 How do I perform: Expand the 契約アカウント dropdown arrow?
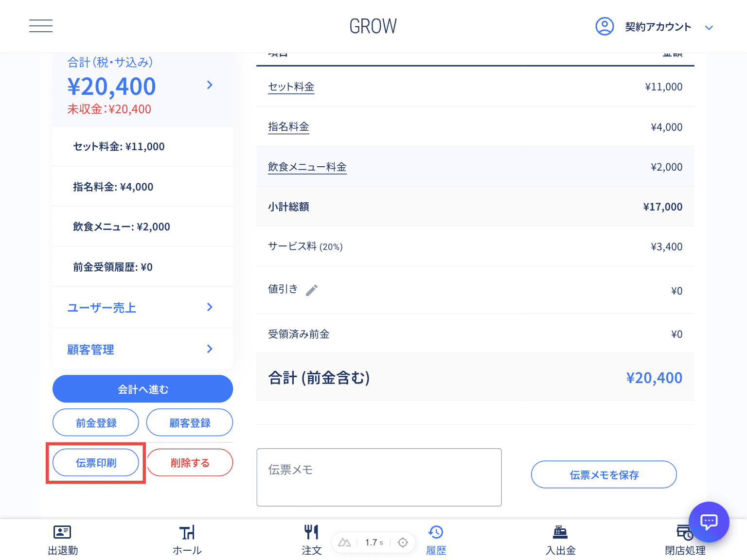(709, 28)
